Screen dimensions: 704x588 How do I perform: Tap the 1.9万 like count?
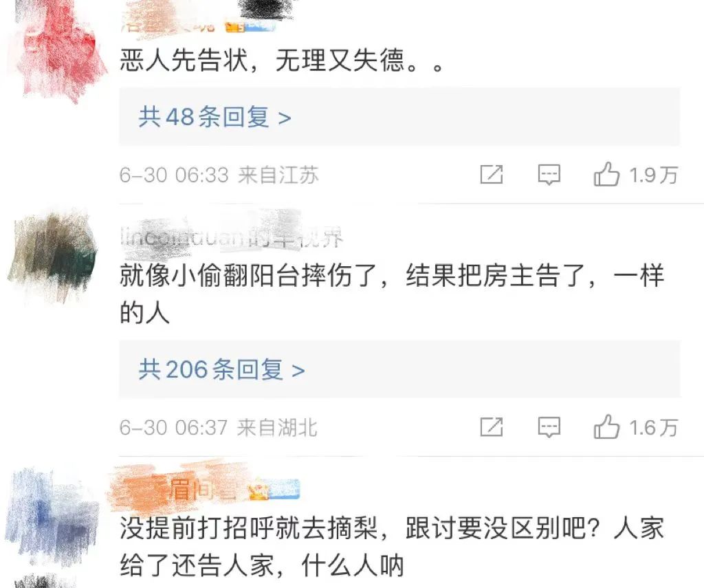pos(653,175)
